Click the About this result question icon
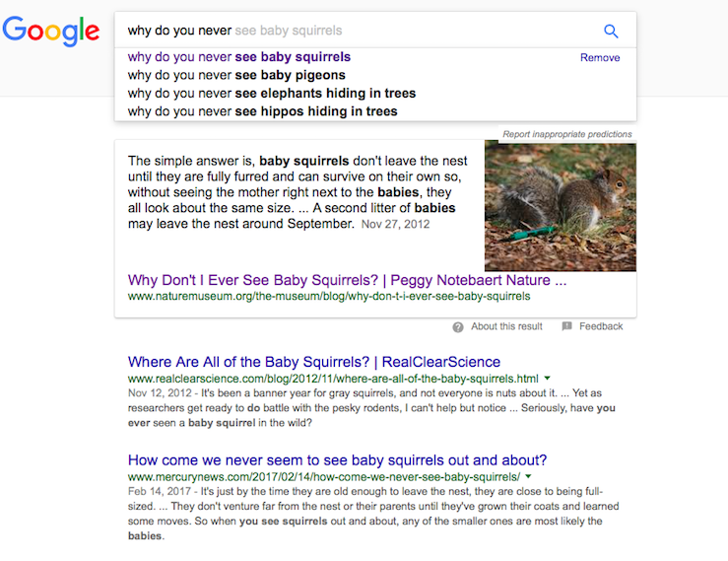The width and height of the screenshot is (728, 561). (458, 326)
